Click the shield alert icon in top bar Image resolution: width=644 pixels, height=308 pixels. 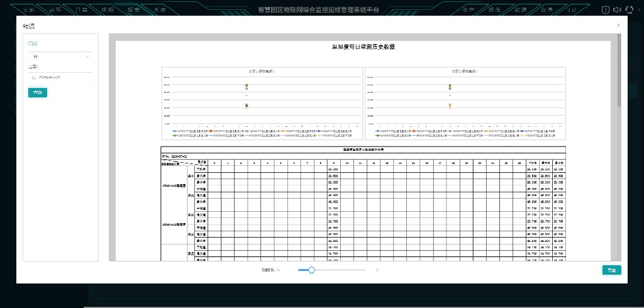pyautogui.click(x=606, y=9)
